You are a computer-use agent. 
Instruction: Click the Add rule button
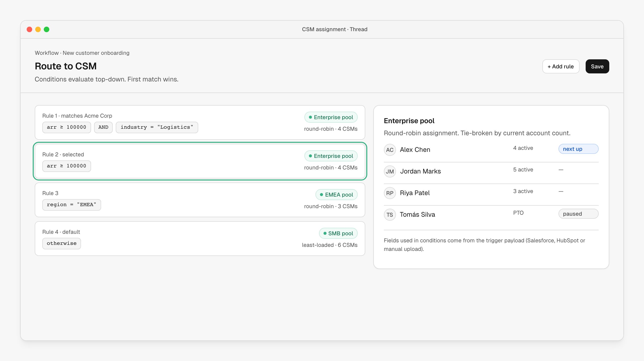click(561, 66)
